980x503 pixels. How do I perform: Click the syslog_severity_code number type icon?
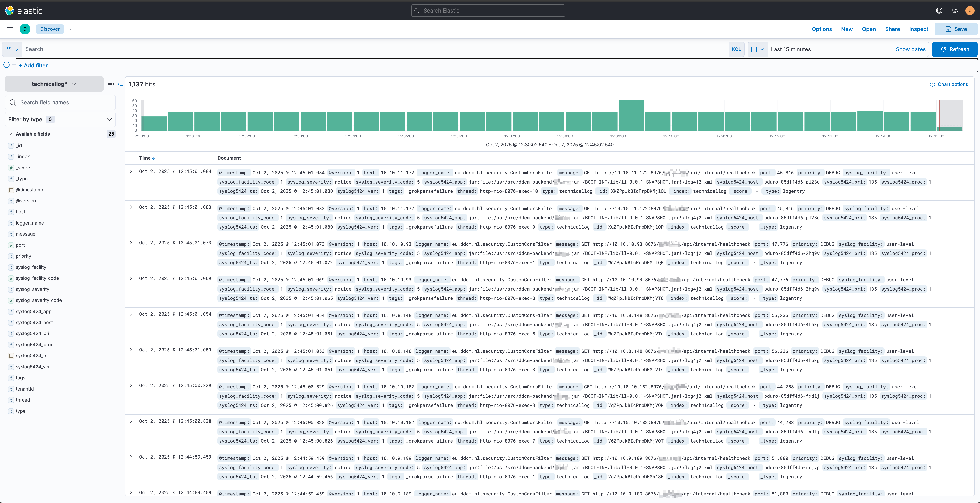pyautogui.click(x=11, y=300)
